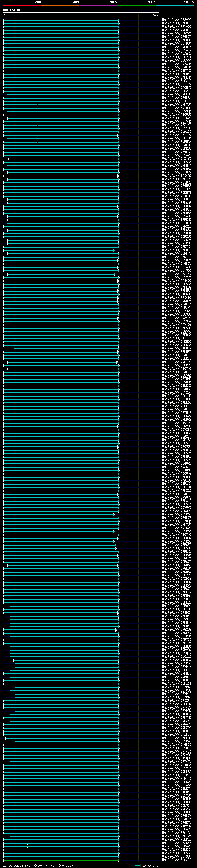Select the BB915140 query title
This screenshot has height=868, width=197.
click(11, 10)
